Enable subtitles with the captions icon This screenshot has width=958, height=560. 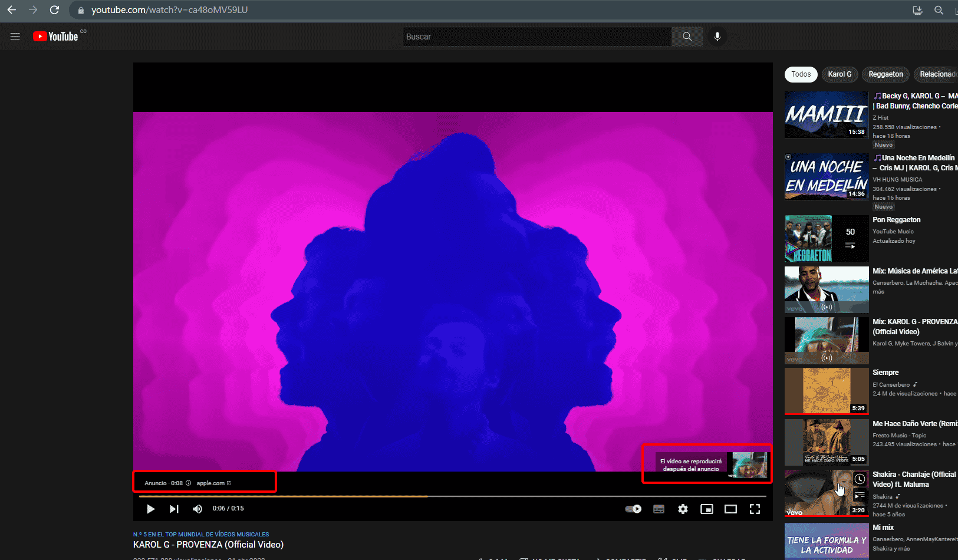(659, 509)
